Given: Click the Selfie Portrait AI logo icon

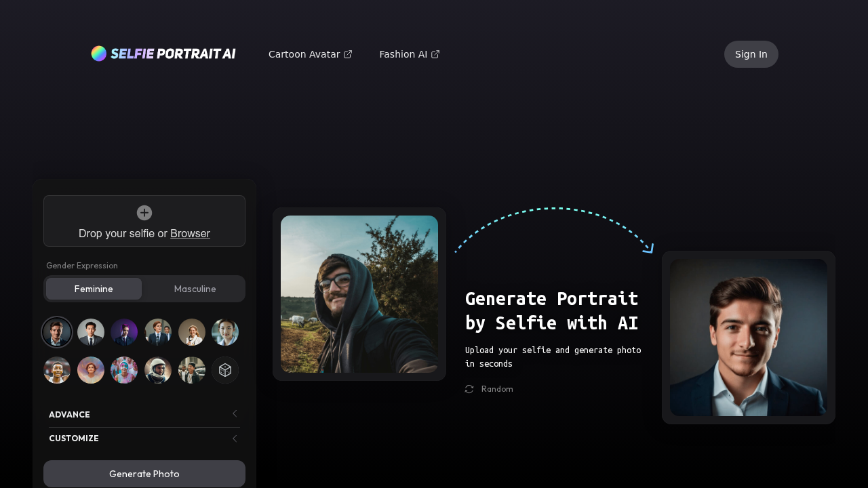Looking at the screenshot, I should point(98,52).
